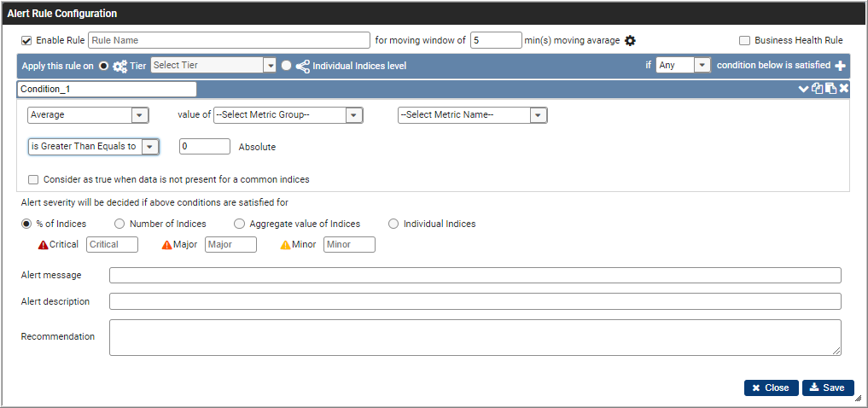Copy Condition_1 using the copy icon
The width and height of the screenshot is (868, 408).
(817, 89)
